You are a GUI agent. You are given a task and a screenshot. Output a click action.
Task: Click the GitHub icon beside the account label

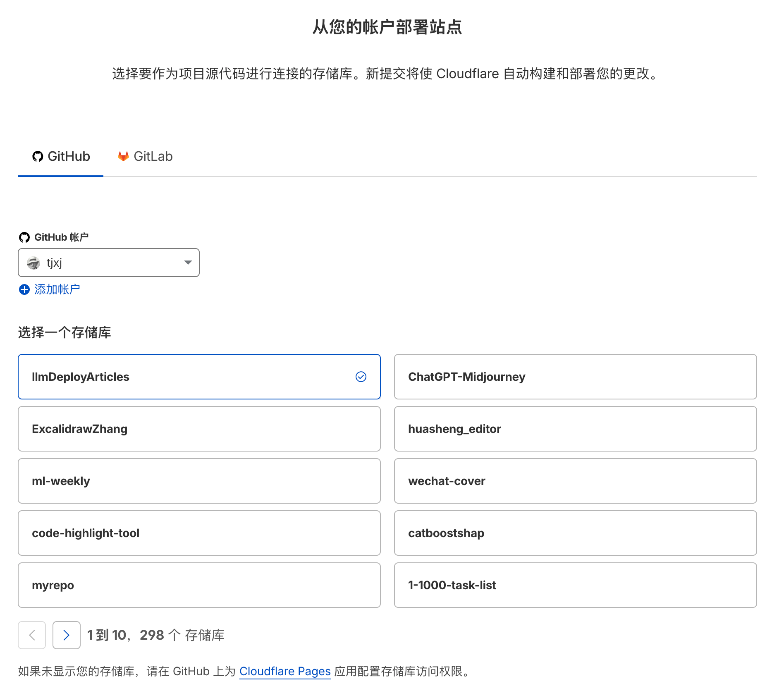[x=24, y=237]
